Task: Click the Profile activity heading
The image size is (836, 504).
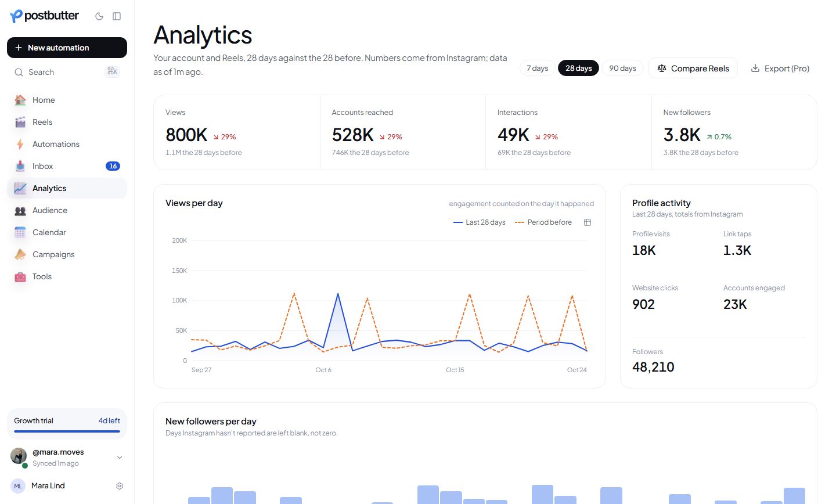Action: click(661, 203)
